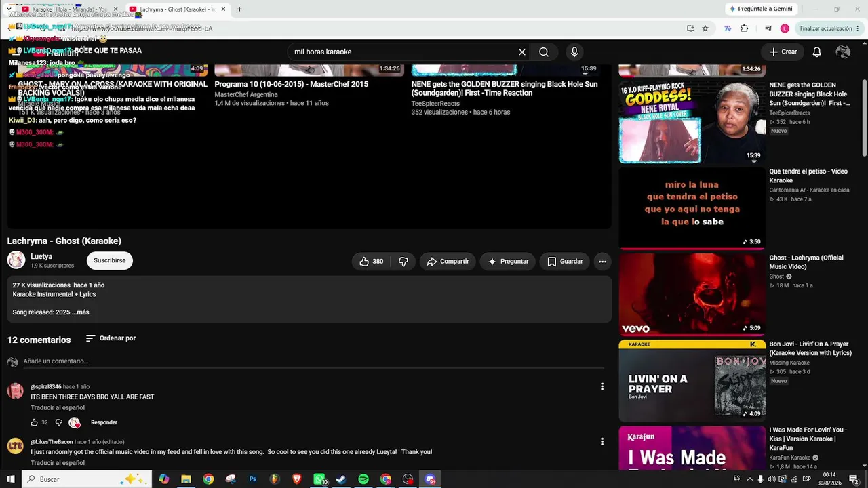Image resolution: width=868 pixels, height=488 pixels.
Task: Open options menu for spiral8346's comment
Action: pyautogui.click(x=602, y=386)
